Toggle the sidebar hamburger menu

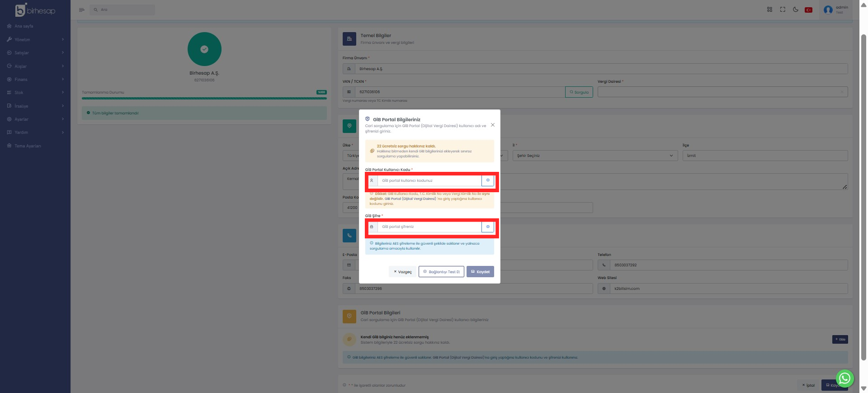point(81,9)
